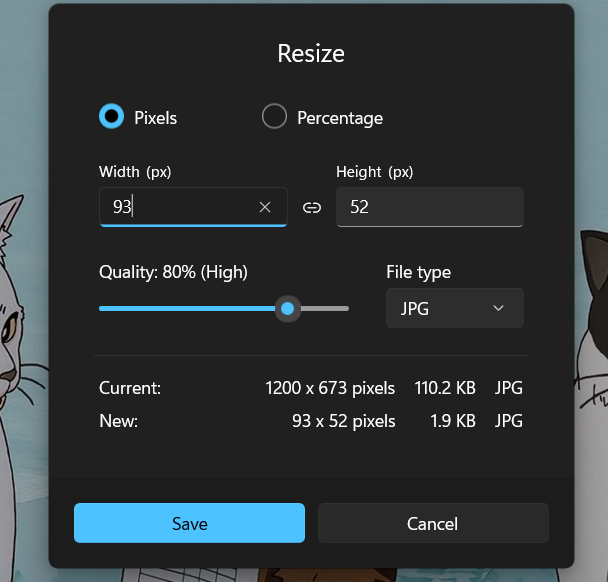Screen dimensions: 608x582
Task: Open the File type JPG dropdown
Action: point(454,308)
